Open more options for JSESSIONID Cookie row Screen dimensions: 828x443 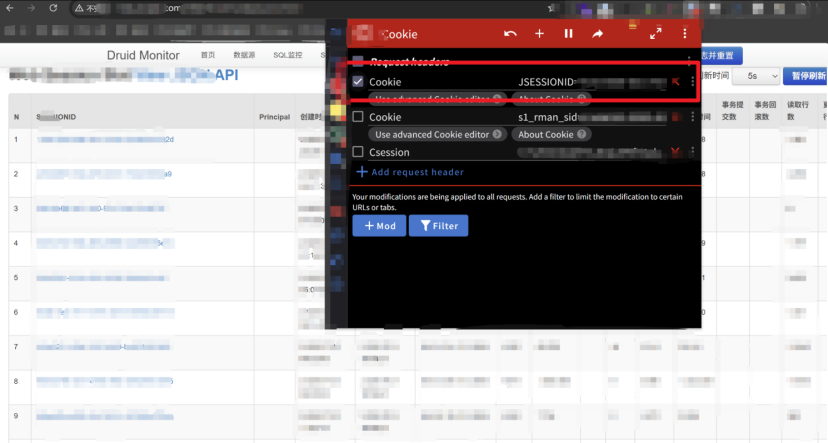692,82
